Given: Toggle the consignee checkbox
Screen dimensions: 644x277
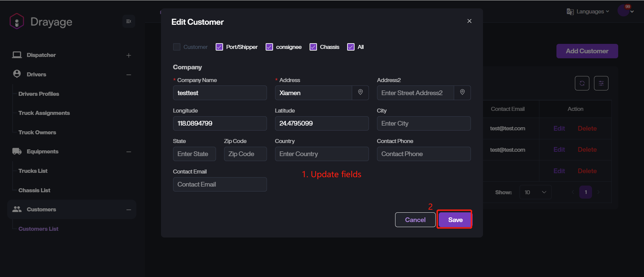Looking at the screenshot, I should coord(269,47).
